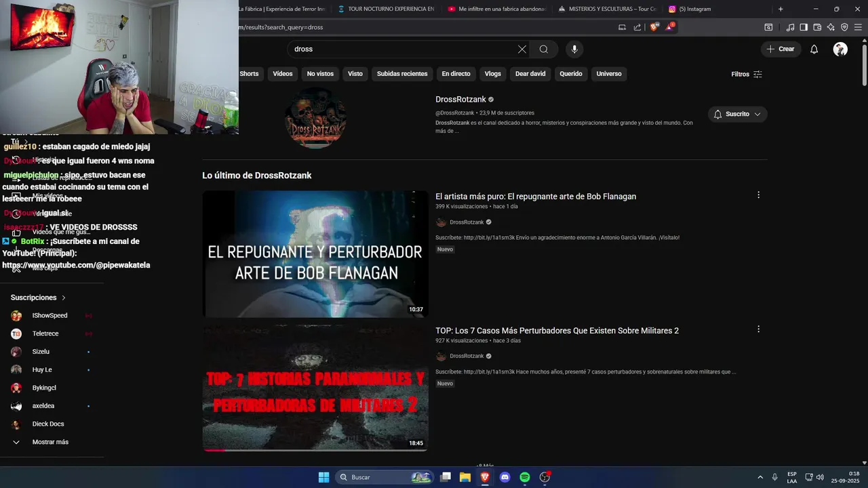Click the Brave Shields lion icon
The height and width of the screenshot is (488, 868).
pyautogui.click(x=654, y=27)
